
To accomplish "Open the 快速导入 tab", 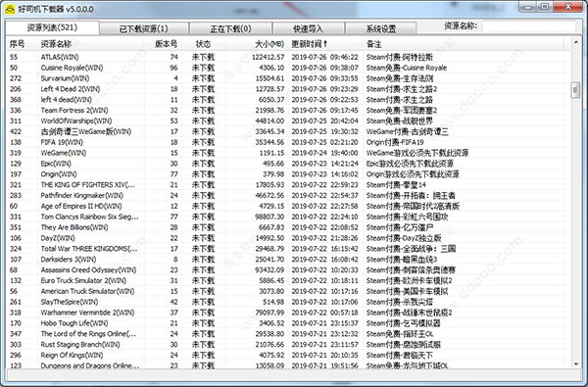I will pos(309,28).
